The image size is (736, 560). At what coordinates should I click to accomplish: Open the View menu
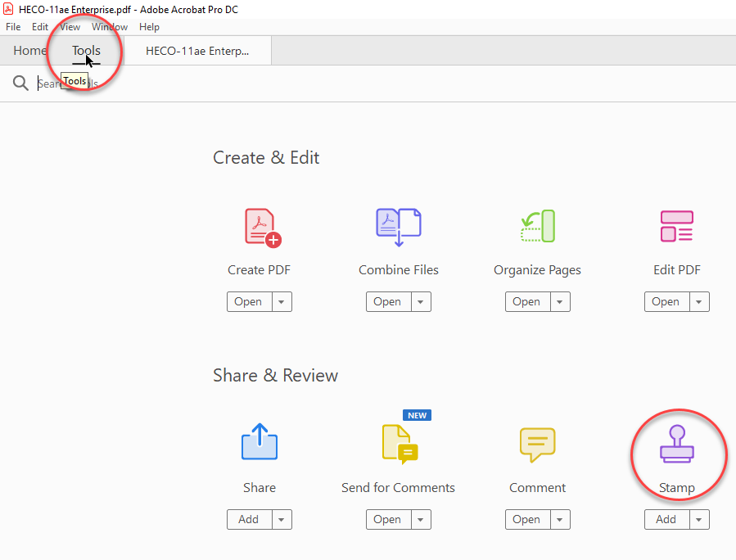point(70,27)
